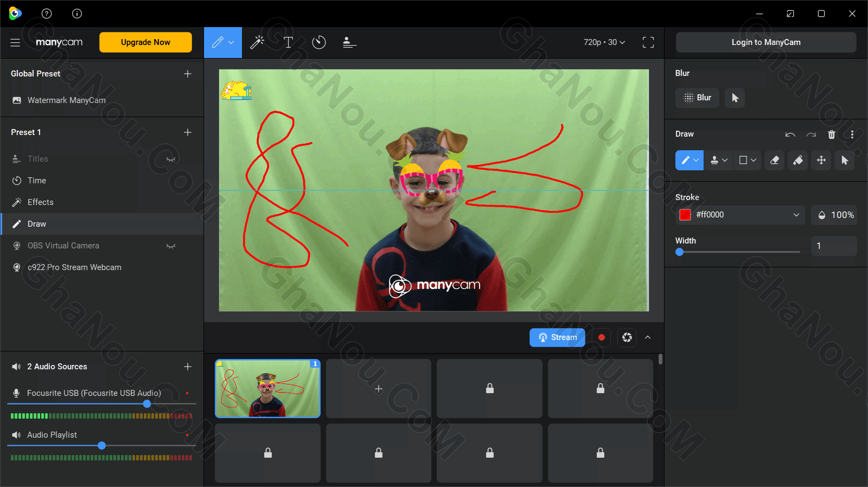Toggle fullscreen preview
This screenshot has width=868, height=487.
click(648, 42)
